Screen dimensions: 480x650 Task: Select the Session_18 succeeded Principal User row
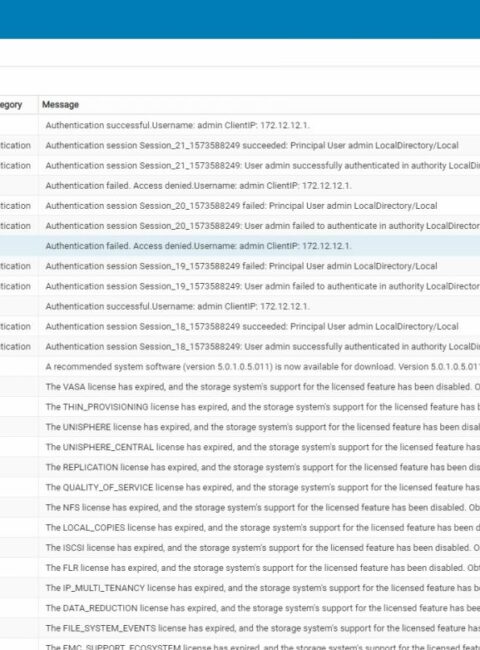click(240, 326)
